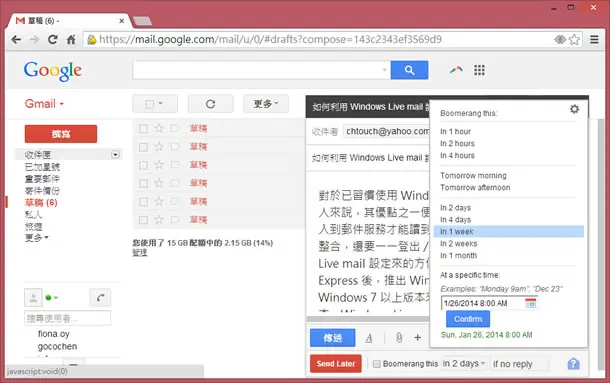Star the last draft in the list
Viewport: 610px width, 383px height.
[x=159, y=220]
